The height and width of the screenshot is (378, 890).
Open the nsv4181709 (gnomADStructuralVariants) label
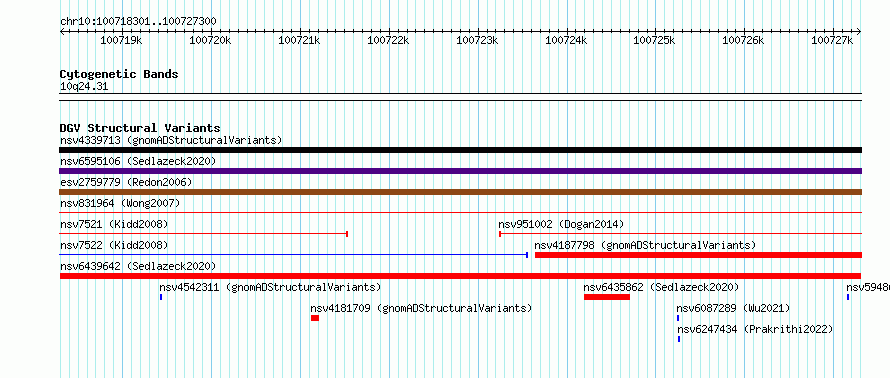(421, 308)
